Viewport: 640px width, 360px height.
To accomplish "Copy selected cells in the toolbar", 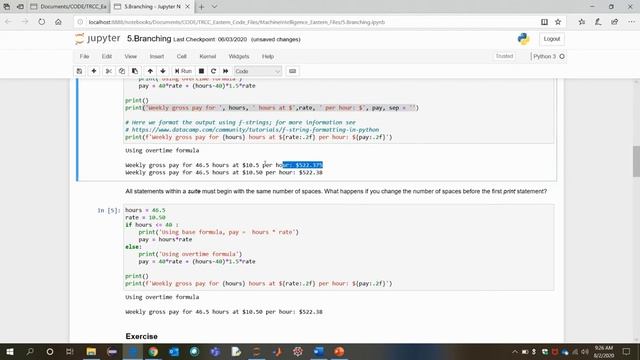I will 122,71.
